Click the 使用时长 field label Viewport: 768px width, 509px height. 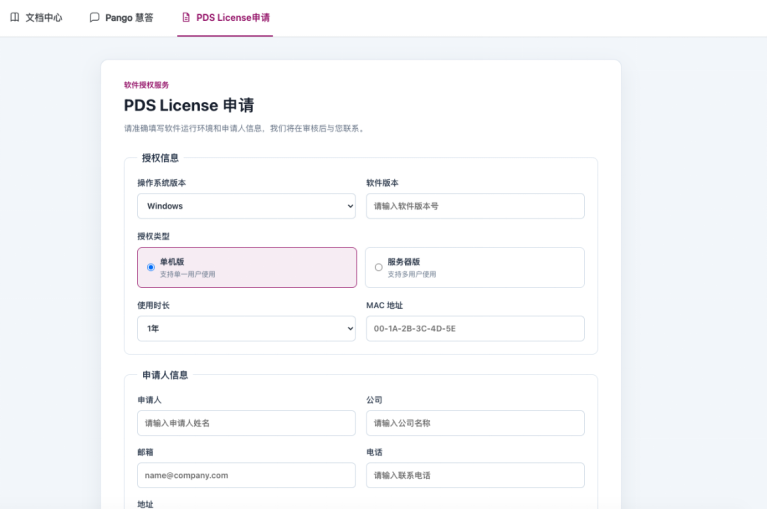point(153,305)
